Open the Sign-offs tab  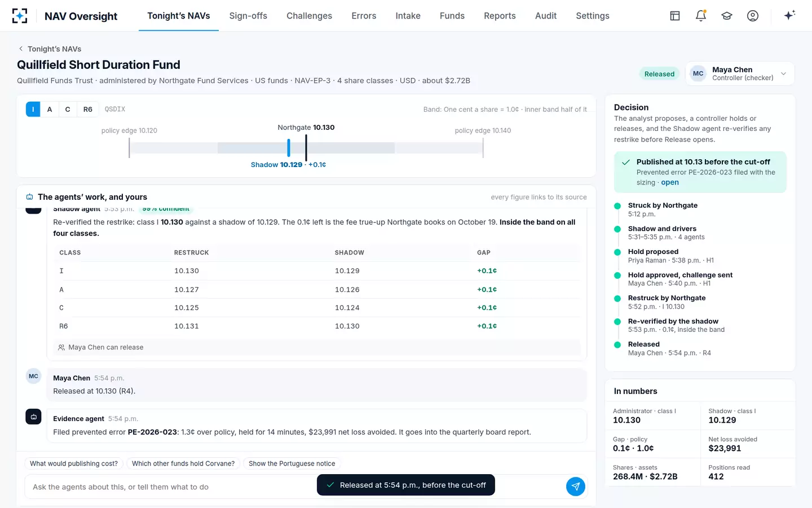(248, 16)
